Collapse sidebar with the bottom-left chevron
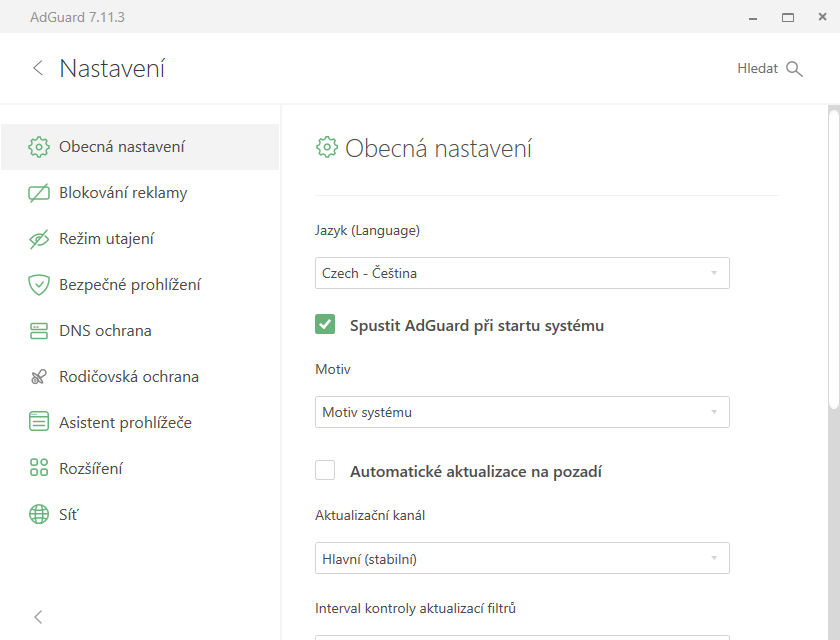This screenshot has height=640, width=840. [38, 617]
